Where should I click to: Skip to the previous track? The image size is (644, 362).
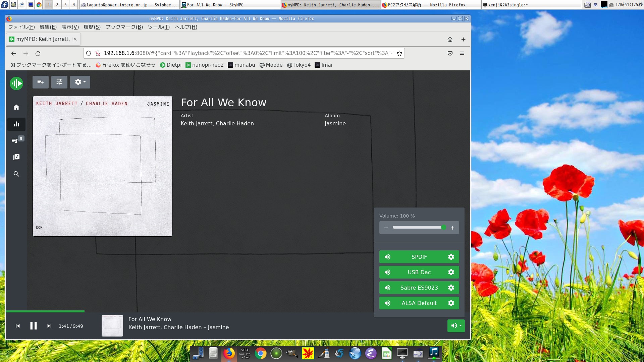click(18, 326)
